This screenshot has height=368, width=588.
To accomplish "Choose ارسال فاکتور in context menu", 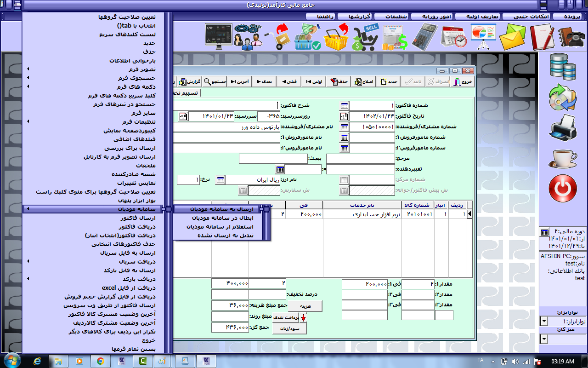I will [93, 218].
